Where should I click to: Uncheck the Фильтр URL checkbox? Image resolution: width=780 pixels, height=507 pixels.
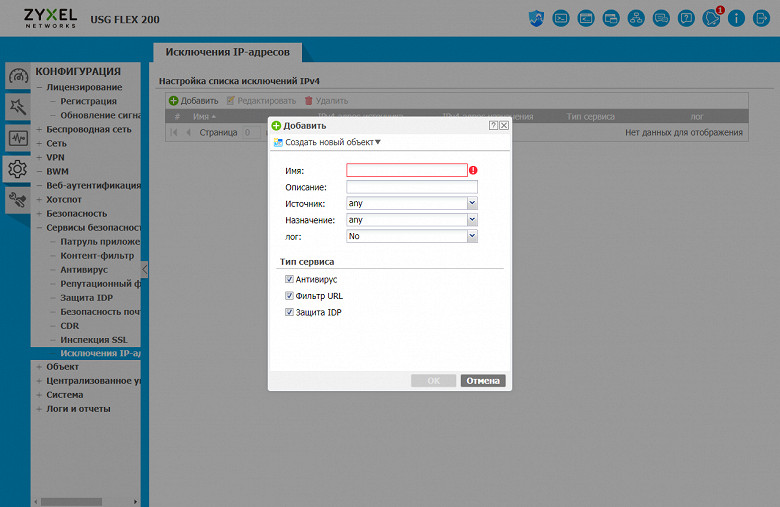(289, 296)
